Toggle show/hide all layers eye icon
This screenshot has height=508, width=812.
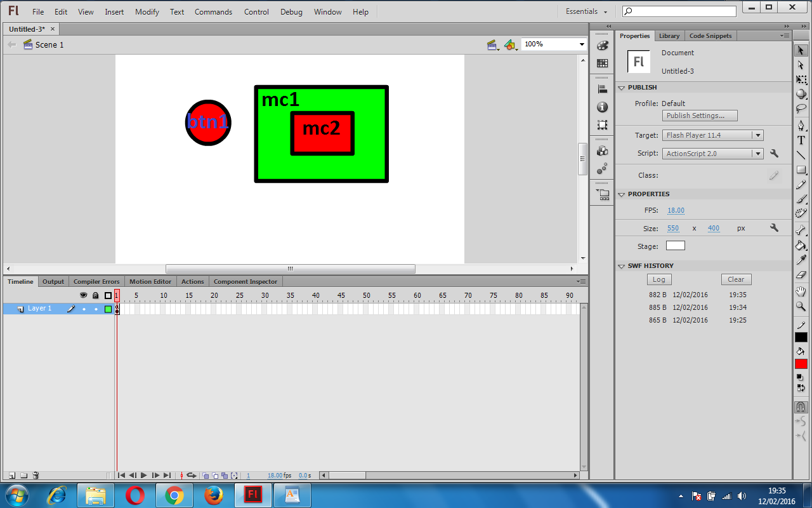(83, 295)
